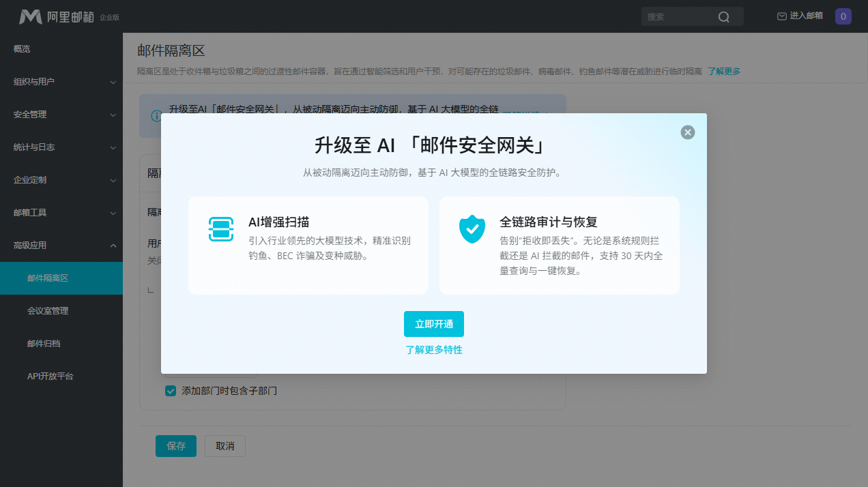The width and height of the screenshot is (868, 487).
Task: Click the 取消 button
Action: 225,446
